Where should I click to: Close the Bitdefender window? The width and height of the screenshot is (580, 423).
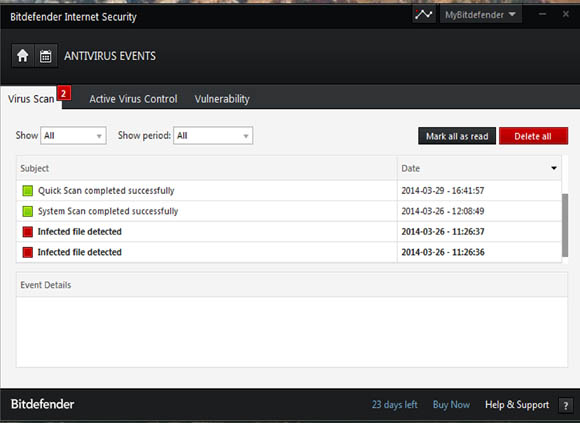566,14
